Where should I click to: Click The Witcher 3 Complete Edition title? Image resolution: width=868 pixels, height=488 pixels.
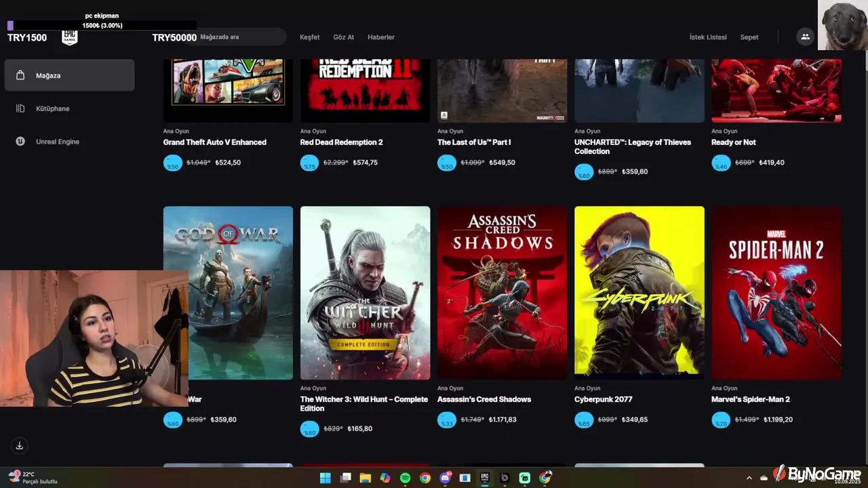364,404
